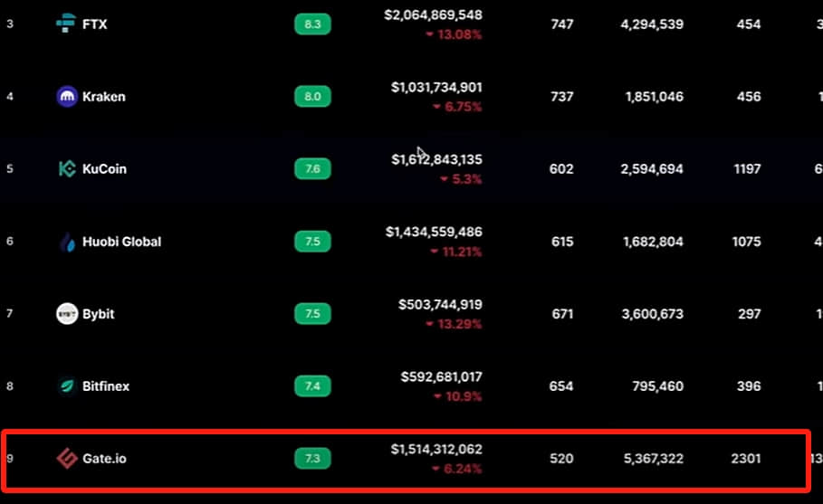Click the KuCoin green logo icon
Viewport: 823px width, 504px height.
click(67, 169)
